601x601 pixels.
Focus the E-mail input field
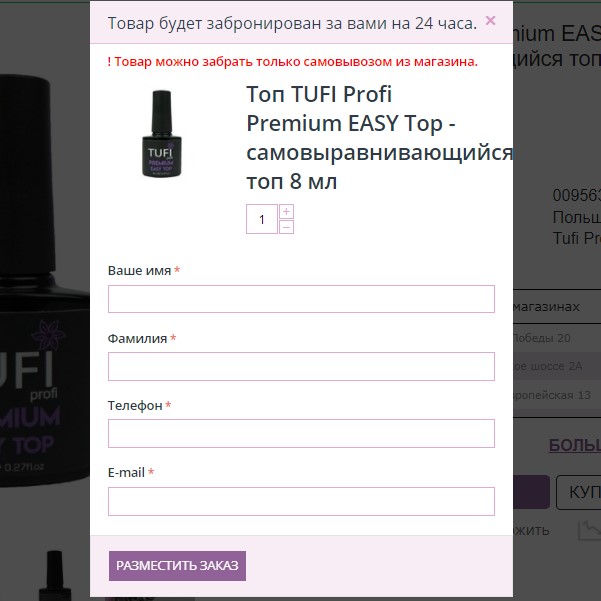click(x=301, y=501)
